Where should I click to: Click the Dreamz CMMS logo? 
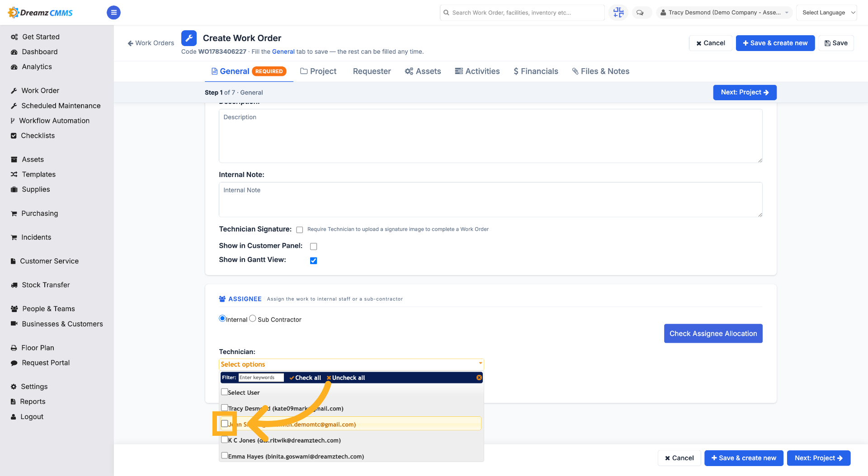click(x=40, y=13)
